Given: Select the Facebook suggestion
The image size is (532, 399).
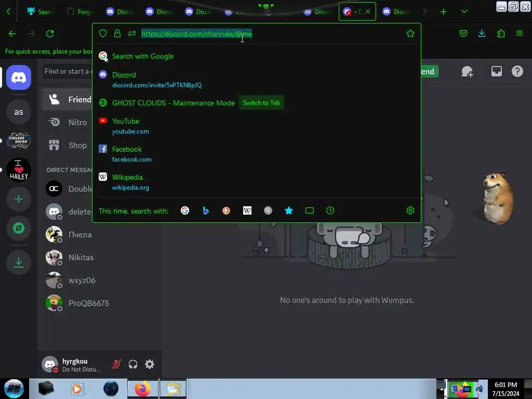Looking at the screenshot, I should tap(257, 154).
